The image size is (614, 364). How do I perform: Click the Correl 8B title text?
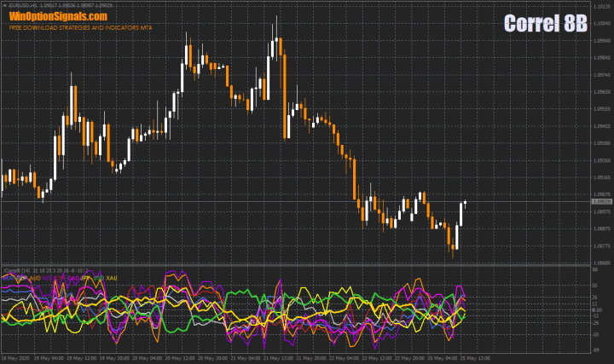coord(545,24)
